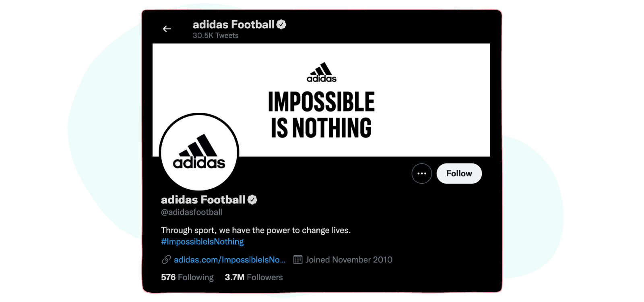Viewport: 644px width, 302px height.
Task: Click the 3.7M Followers count
Action: [254, 277]
